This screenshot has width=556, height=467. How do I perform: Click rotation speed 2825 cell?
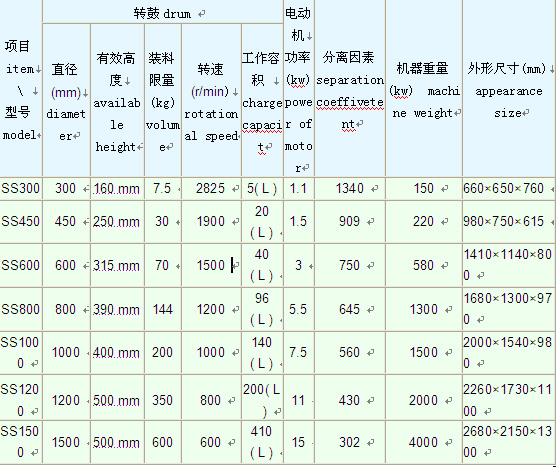click(x=211, y=189)
